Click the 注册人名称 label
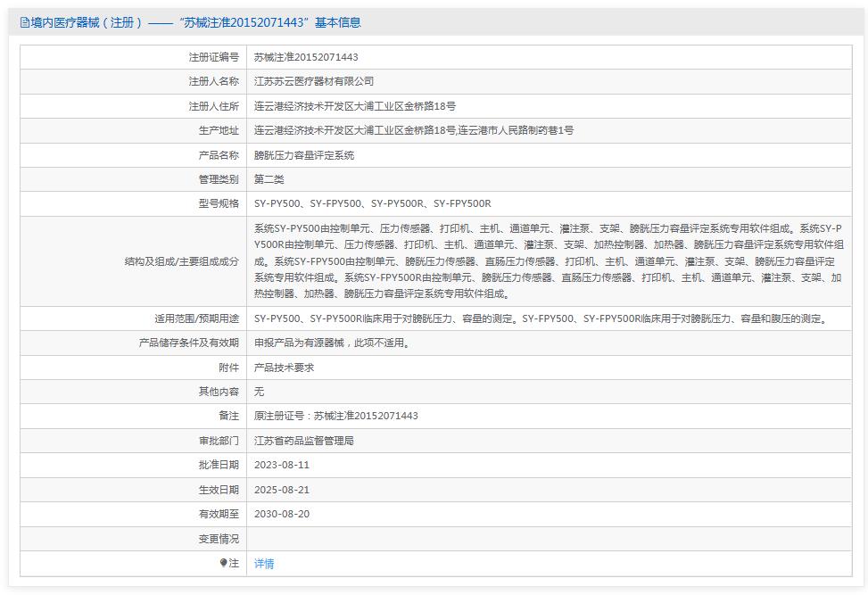 pos(214,81)
